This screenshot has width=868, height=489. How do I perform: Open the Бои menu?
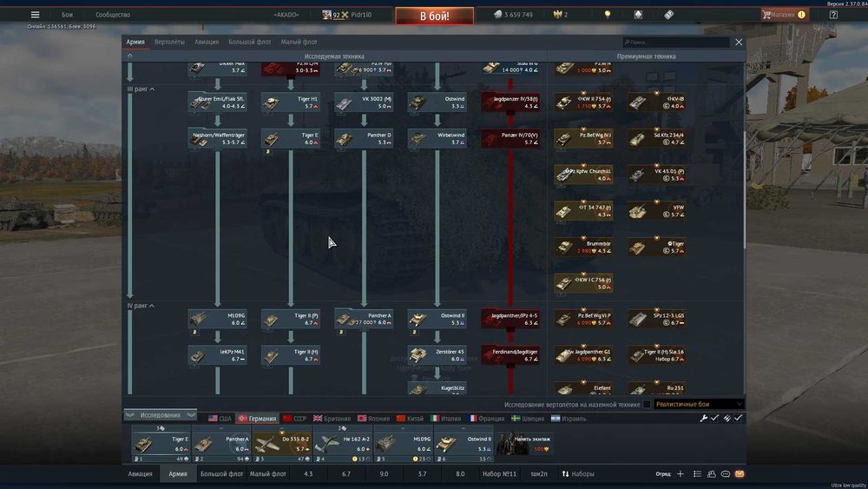67,15
